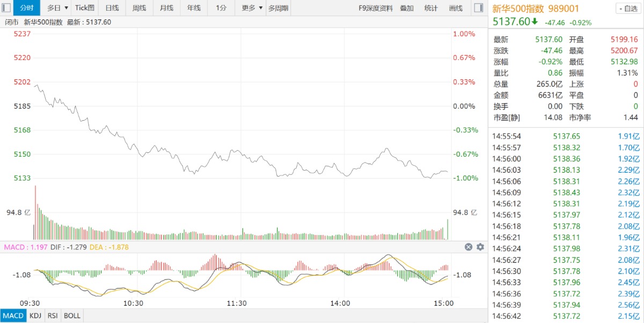644x323 pixels.
Task: Open the 周线 weekly chart
Action: coord(139,8)
